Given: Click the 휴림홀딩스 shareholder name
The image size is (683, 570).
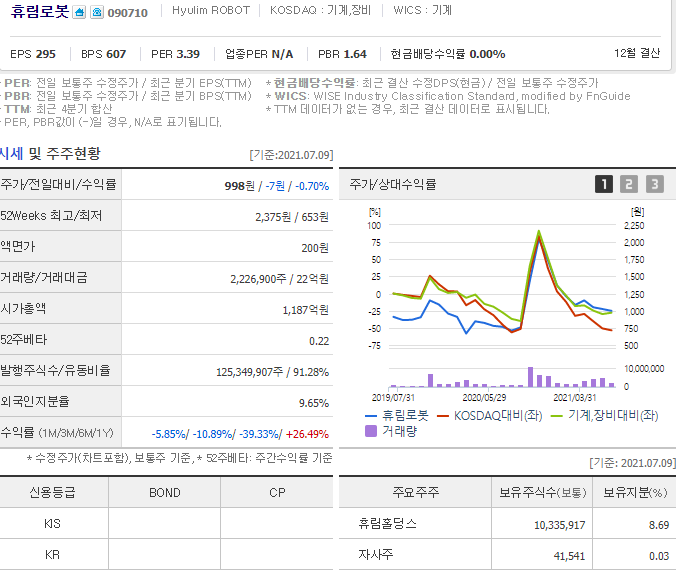Looking at the screenshot, I should coord(387,523).
